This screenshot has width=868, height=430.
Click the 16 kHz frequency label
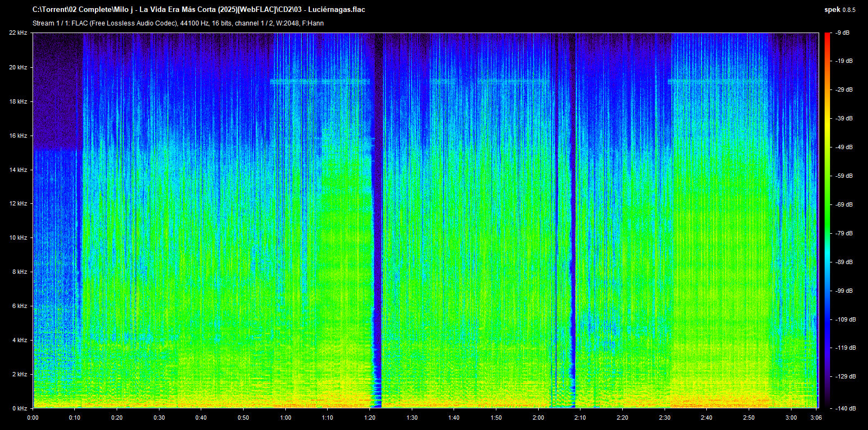pyautogui.click(x=18, y=136)
